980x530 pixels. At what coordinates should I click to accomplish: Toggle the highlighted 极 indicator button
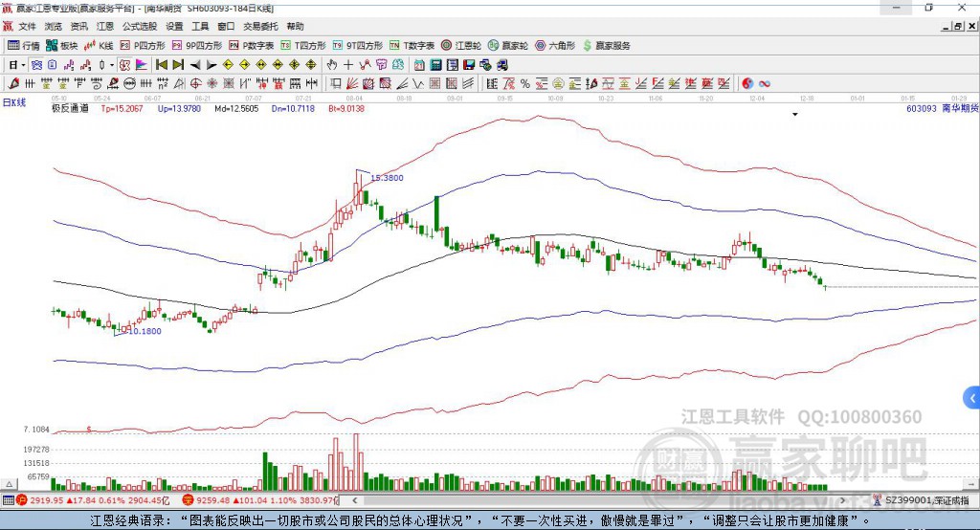[125, 64]
